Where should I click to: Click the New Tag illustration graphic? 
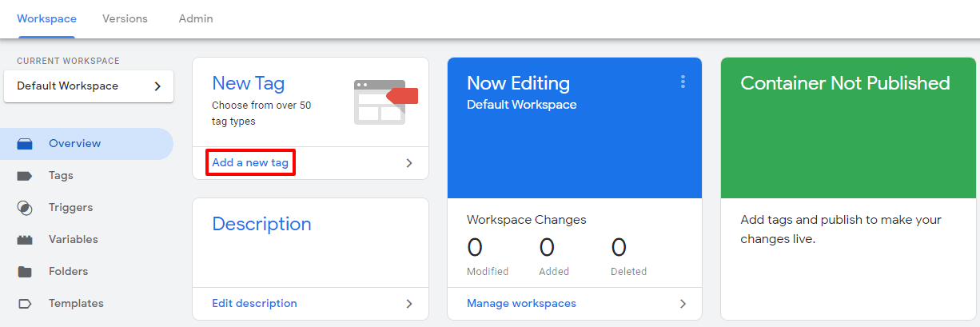click(x=385, y=102)
